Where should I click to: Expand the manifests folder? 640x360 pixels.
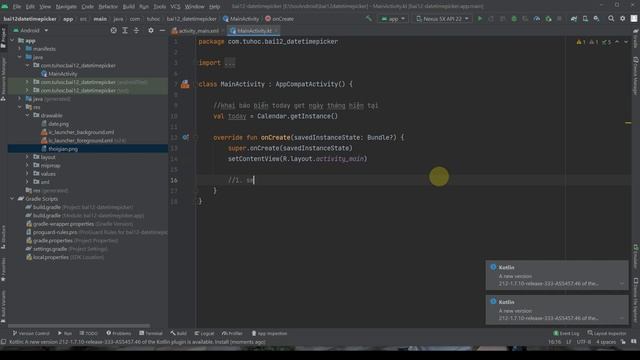(20, 49)
